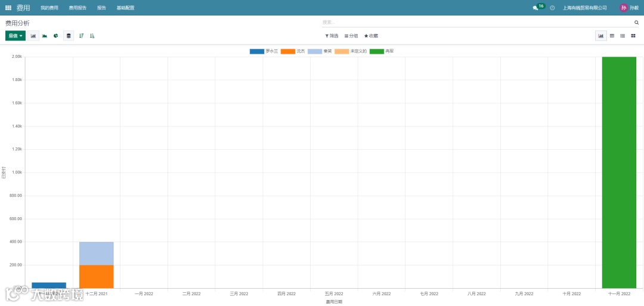Screen dimensions: 644x306
Task: Open the apps grid menu icon
Action: click(x=8, y=8)
